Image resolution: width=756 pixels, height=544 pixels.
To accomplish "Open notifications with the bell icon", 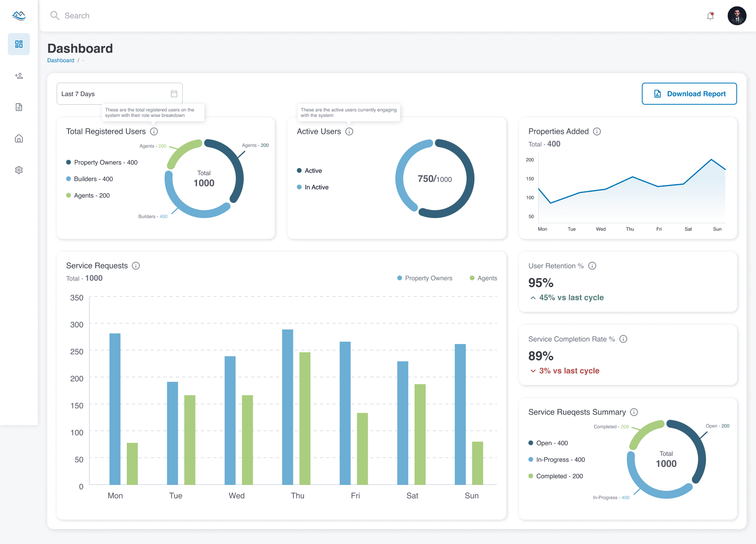I will pos(710,16).
